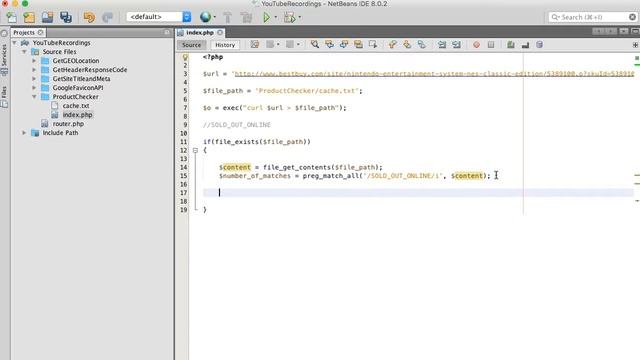
Task: Click the Find Next Occurrence icon
Action: (344, 44)
